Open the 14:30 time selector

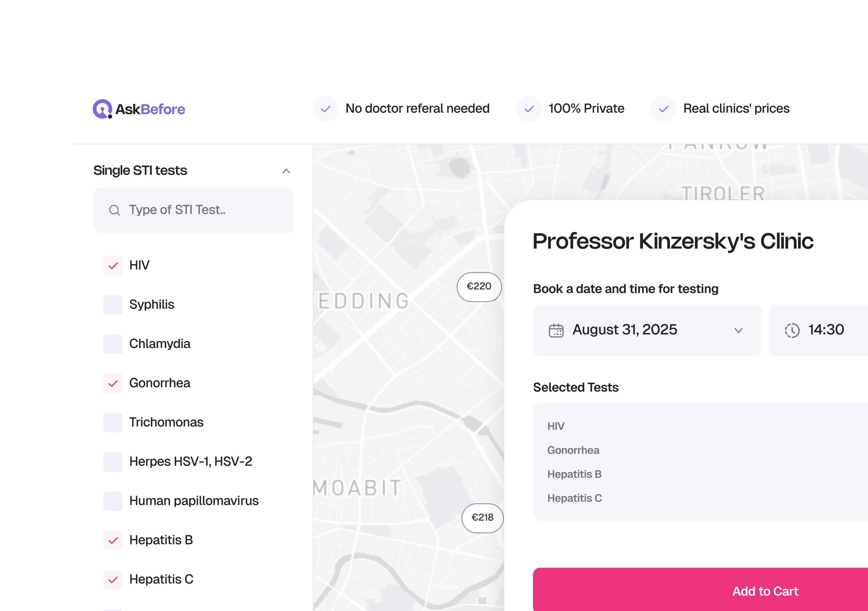[x=825, y=330]
